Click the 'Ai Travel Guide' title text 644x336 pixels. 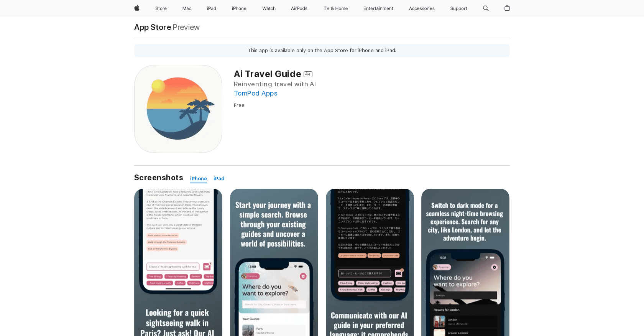tap(268, 74)
